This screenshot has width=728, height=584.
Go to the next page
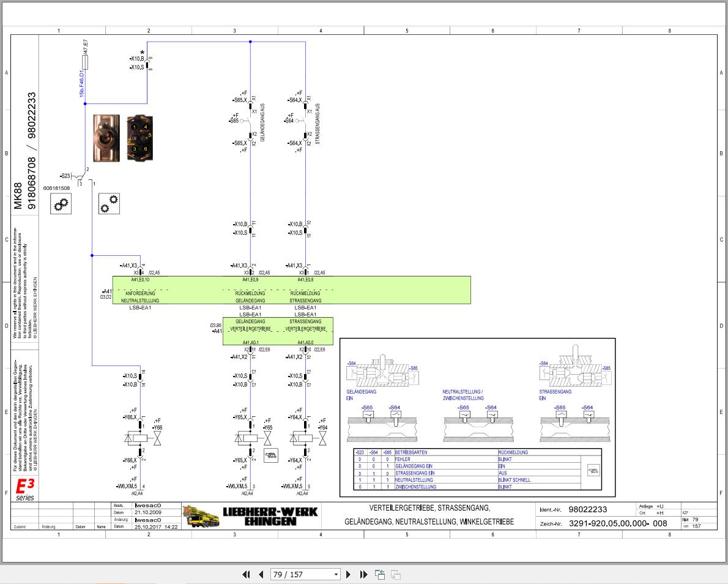click(x=349, y=575)
